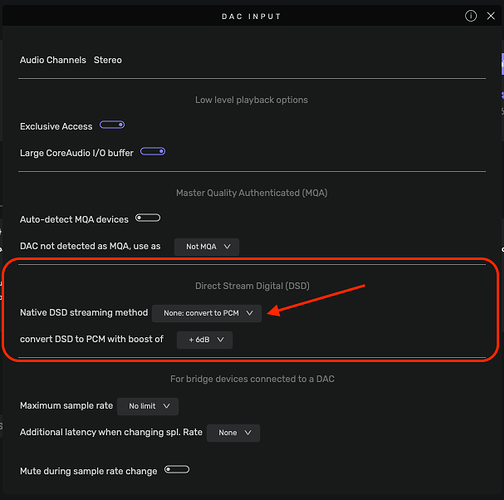
Task: Click the Direct Stream Digital (DSD) heading
Action: click(x=252, y=286)
